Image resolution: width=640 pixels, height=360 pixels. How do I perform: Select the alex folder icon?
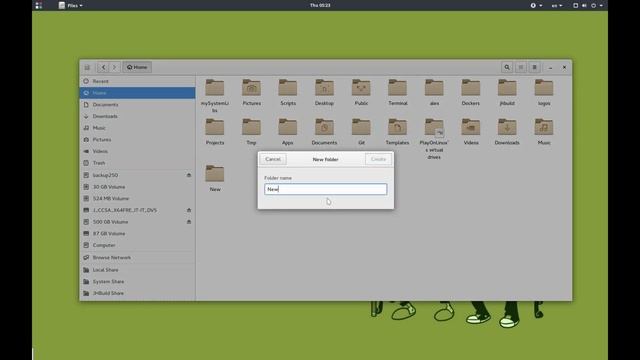coord(434,88)
